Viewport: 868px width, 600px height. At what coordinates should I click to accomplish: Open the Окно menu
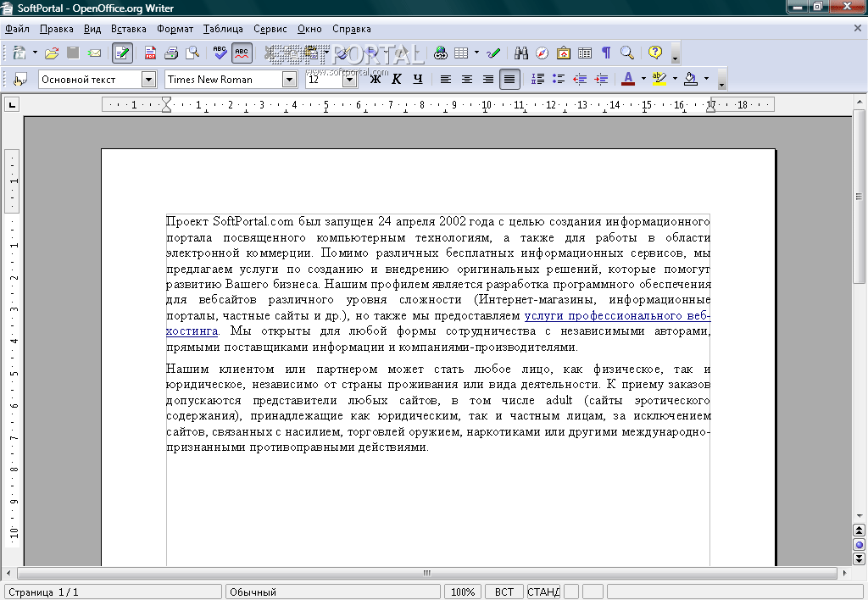tap(309, 29)
